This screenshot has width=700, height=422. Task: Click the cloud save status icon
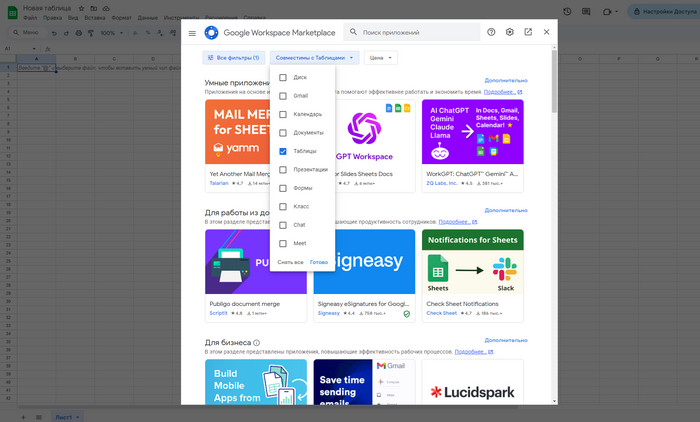pos(106,8)
